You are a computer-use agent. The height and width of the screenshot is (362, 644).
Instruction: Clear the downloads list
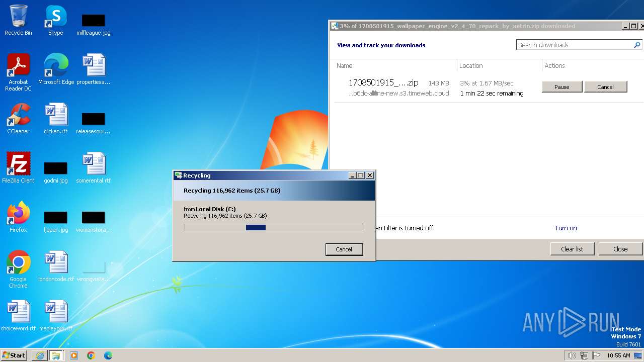click(572, 249)
